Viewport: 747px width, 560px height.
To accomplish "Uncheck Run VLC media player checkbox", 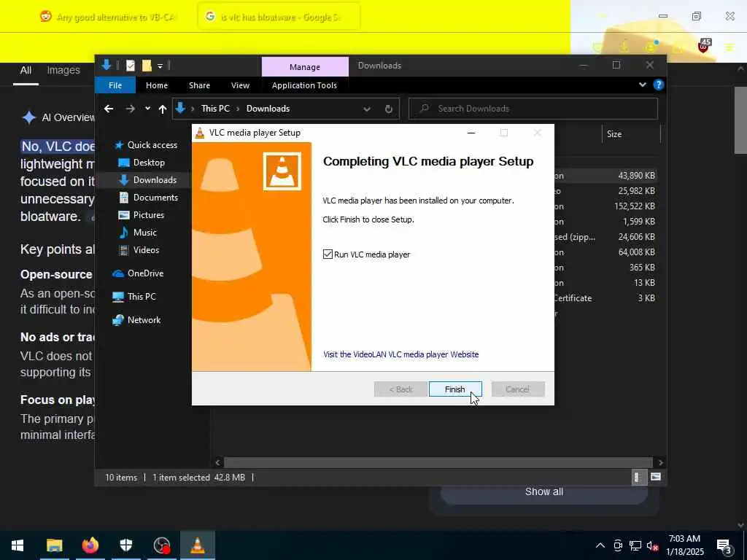I will 328,254.
